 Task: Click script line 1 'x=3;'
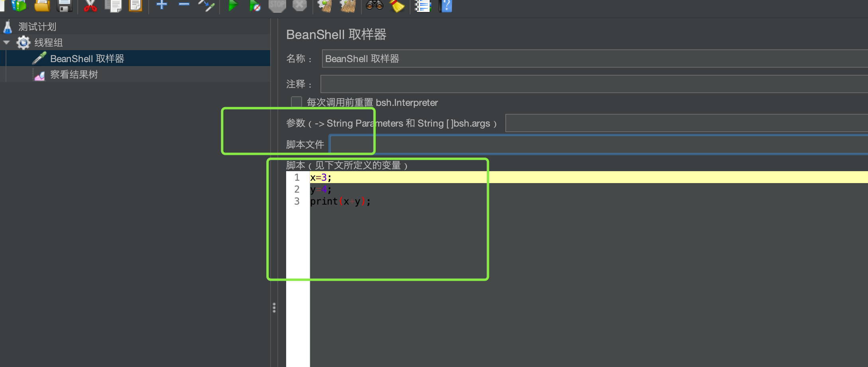click(x=321, y=178)
